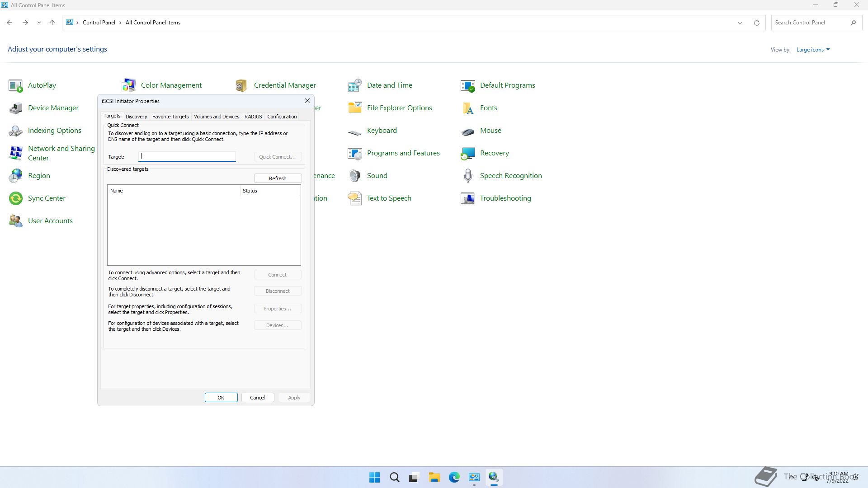Open Text to Speech icon
This screenshot has width=868, height=488.
pos(355,198)
